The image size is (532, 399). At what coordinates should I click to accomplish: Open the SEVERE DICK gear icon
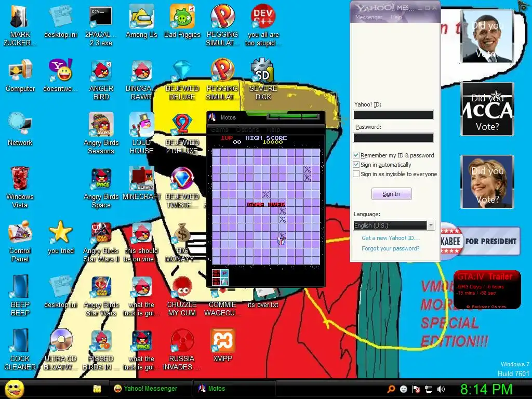coord(263,79)
